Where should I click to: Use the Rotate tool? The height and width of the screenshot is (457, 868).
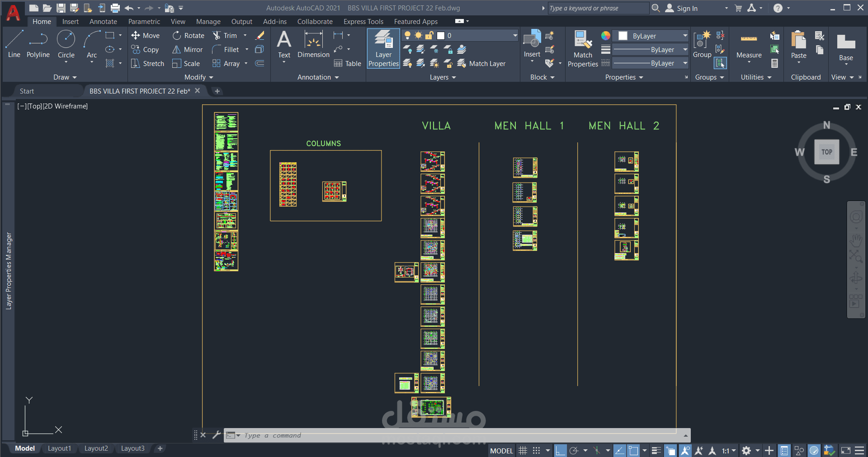click(x=189, y=35)
